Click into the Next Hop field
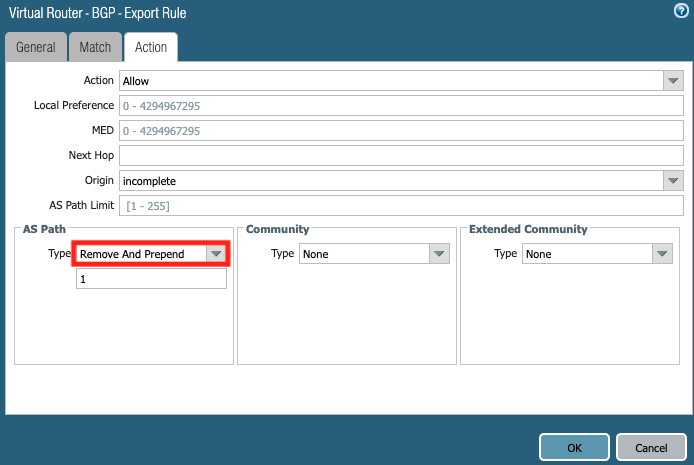The width and height of the screenshot is (694, 465). [401, 156]
